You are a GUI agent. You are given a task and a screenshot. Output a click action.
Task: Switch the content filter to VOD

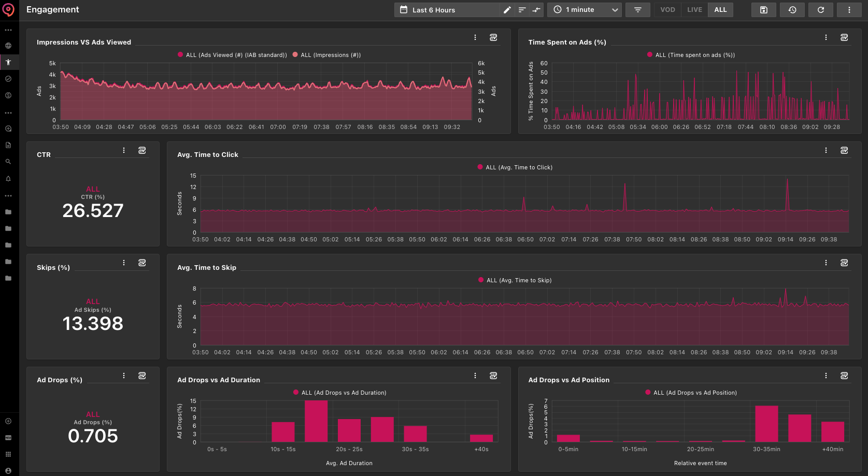point(667,10)
